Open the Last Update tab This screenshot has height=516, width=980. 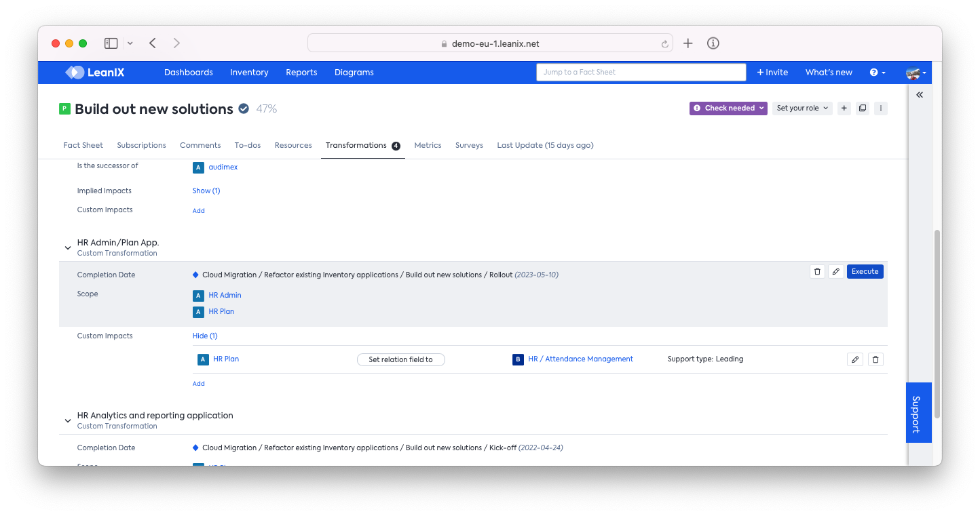[x=545, y=145]
